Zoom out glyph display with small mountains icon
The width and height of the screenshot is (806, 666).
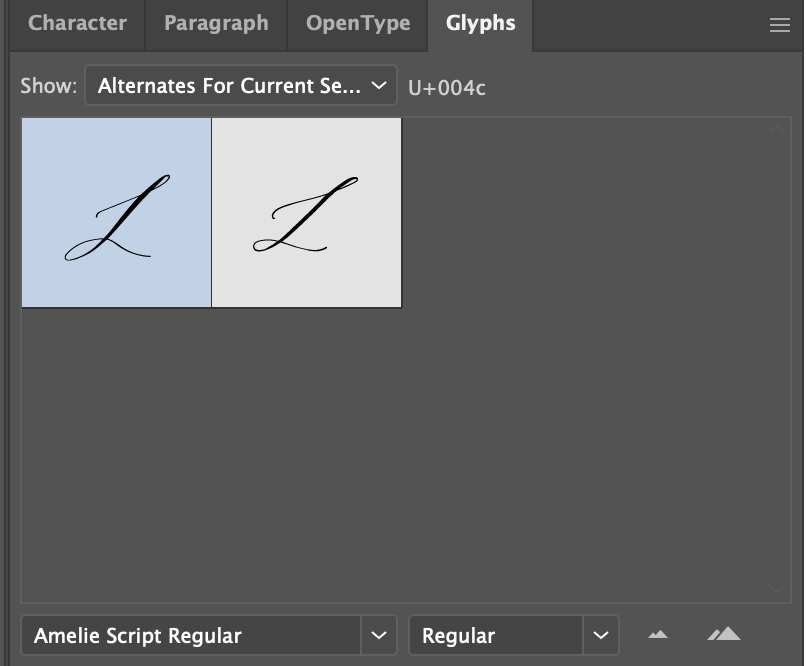(x=658, y=635)
